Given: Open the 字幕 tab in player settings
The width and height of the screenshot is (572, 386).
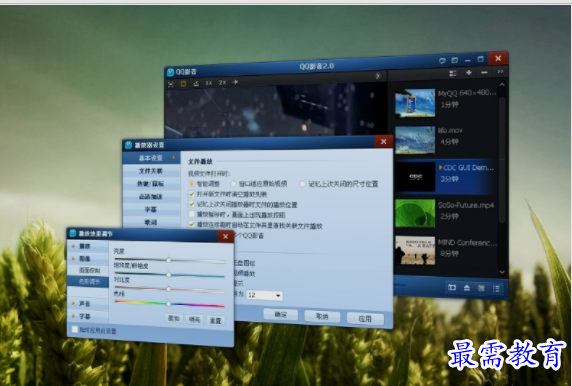Looking at the screenshot, I should click(x=151, y=209).
